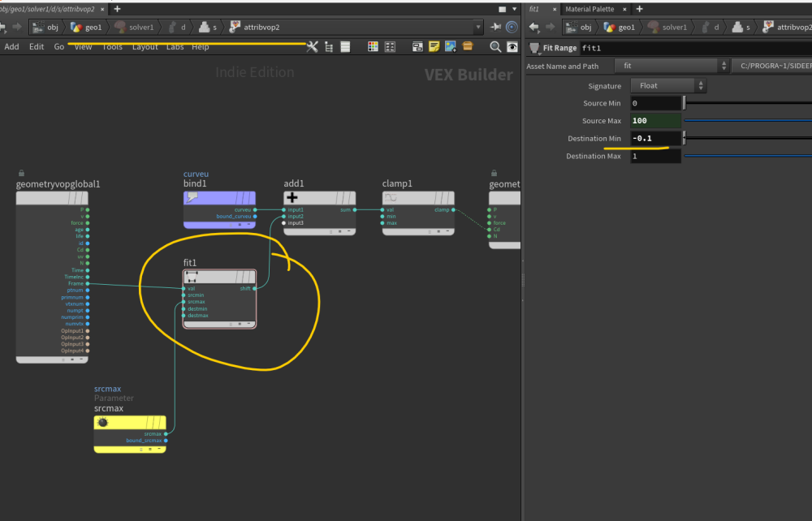Image resolution: width=812 pixels, height=521 pixels.
Task: Click the create network box icon
Action: (417, 47)
